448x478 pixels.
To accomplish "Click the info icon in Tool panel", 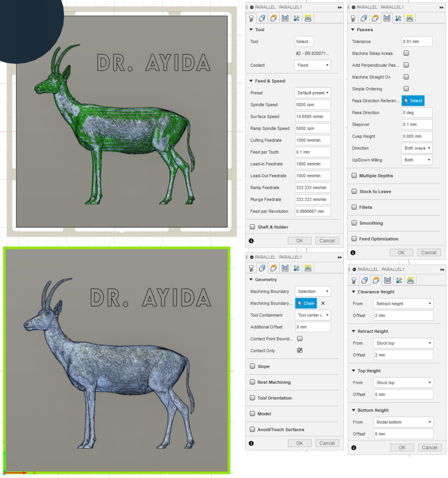I will point(251,241).
